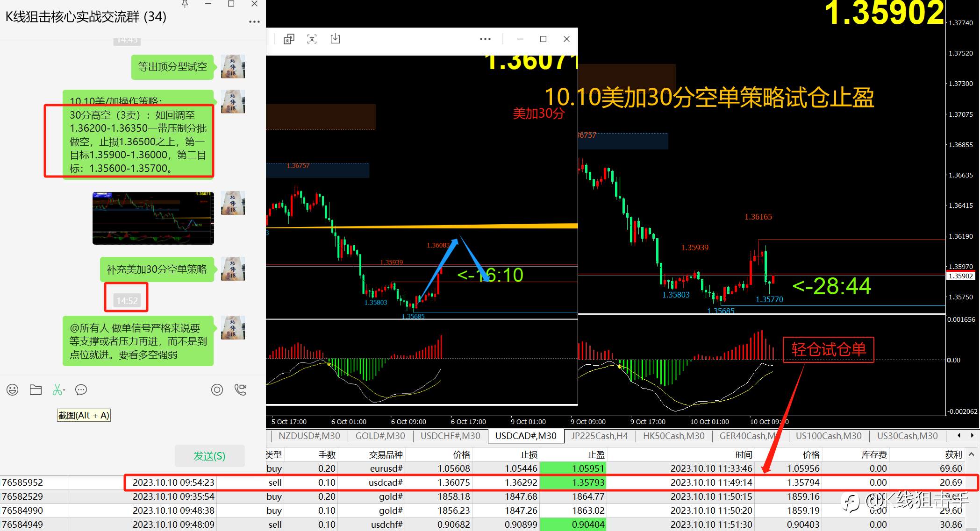Image resolution: width=980 pixels, height=531 pixels.
Task: Open the chart image thumbnail in chat
Action: 153,218
